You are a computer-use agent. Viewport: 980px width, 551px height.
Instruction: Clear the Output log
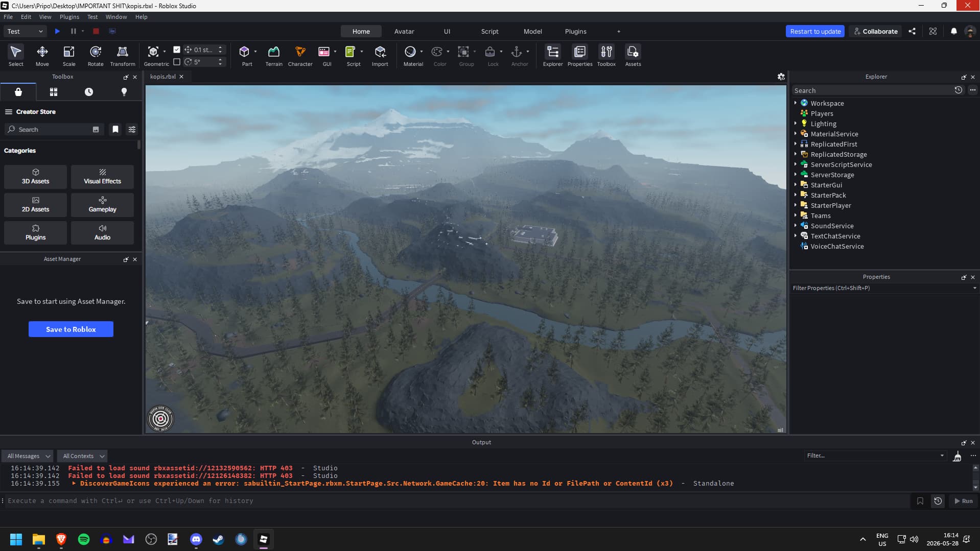tap(957, 456)
